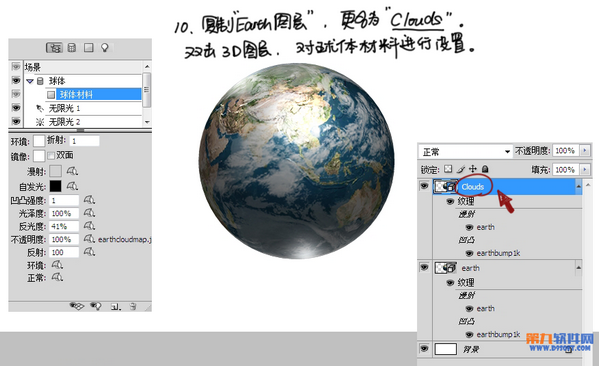
Task: Hide the 背景 background layer eye icon
Action: (x=424, y=348)
